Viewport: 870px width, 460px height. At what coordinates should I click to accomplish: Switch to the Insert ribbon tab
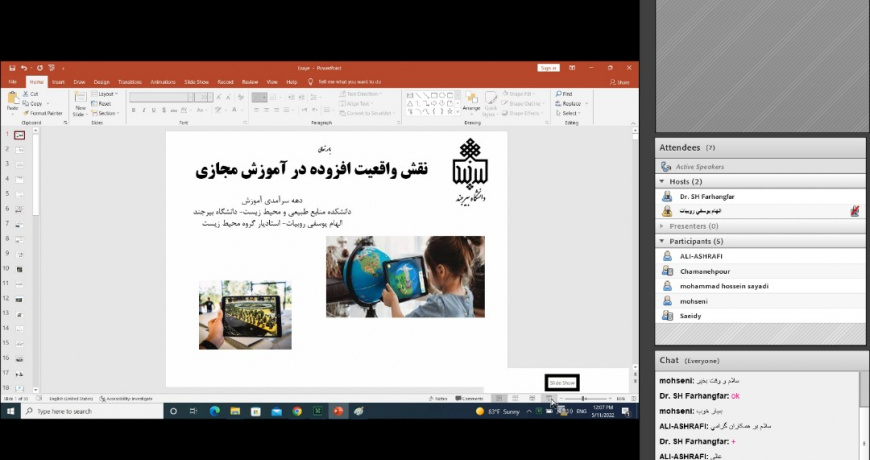tap(58, 82)
